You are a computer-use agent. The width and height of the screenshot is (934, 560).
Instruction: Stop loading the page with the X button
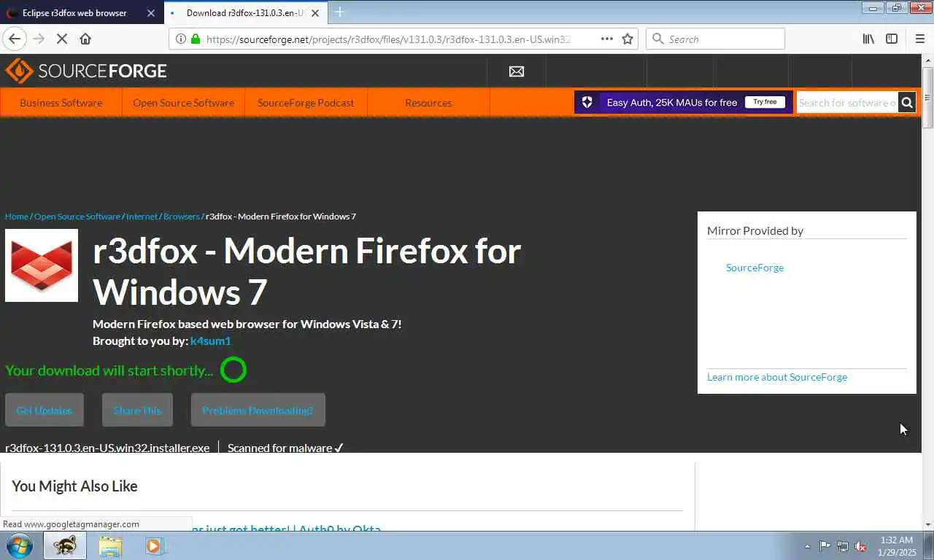point(62,39)
